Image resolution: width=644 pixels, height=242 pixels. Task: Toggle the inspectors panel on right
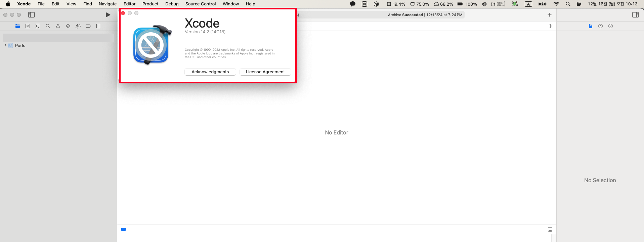click(635, 15)
